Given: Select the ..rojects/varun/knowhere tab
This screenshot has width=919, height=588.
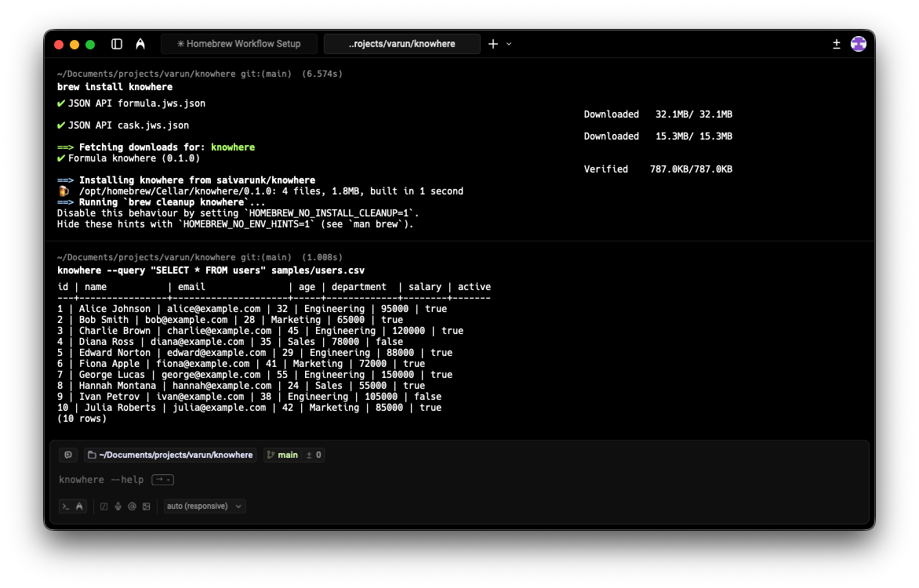Looking at the screenshot, I should pyautogui.click(x=402, y=44).
